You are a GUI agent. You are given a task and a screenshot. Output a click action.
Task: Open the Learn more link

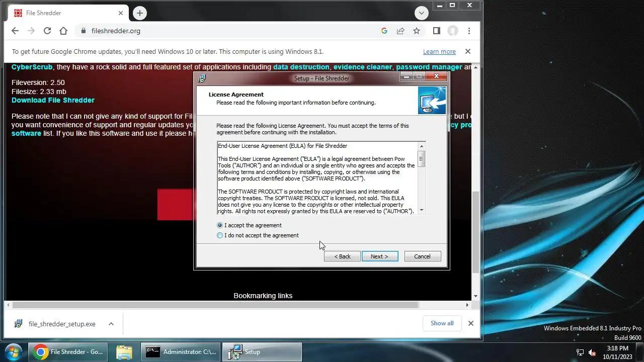tap(439, 51)
